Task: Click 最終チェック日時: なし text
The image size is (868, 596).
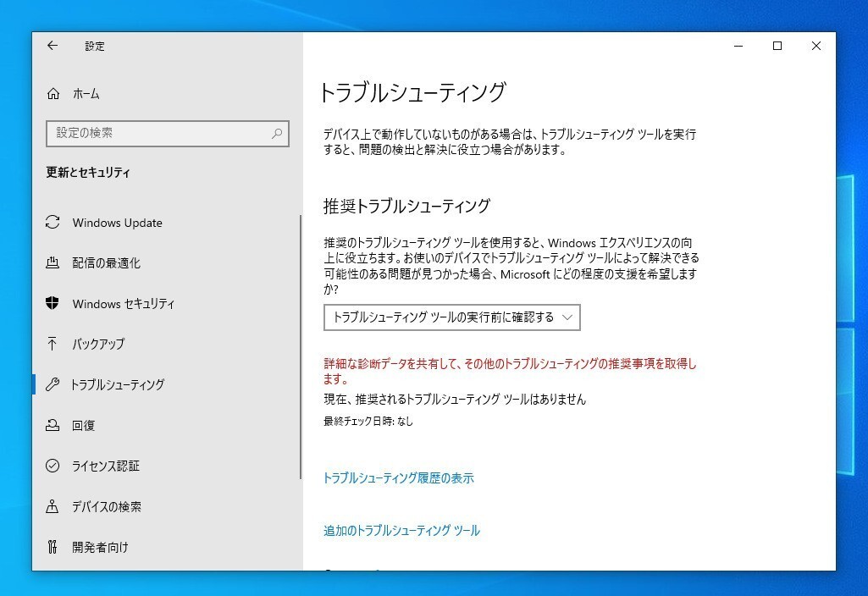Action: pos(368,421)
